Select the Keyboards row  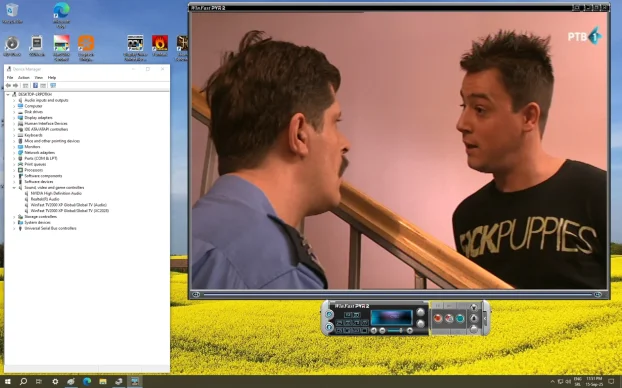33,135
